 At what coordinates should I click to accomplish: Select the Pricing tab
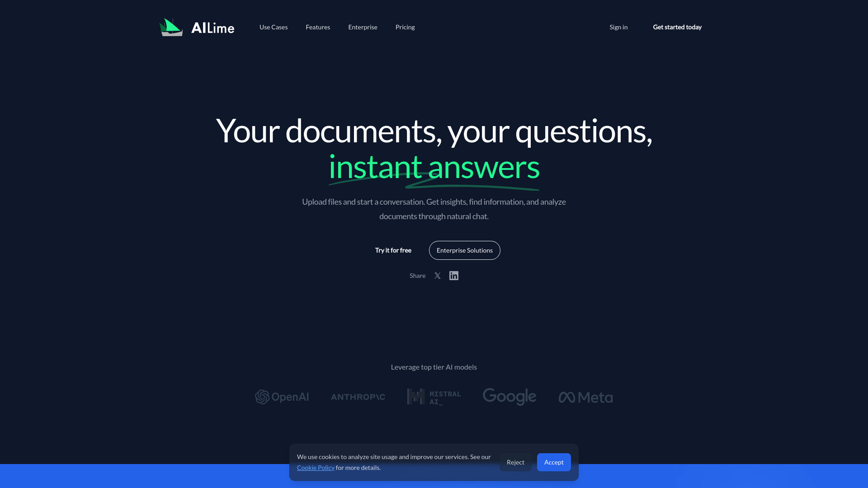point(406,27)
